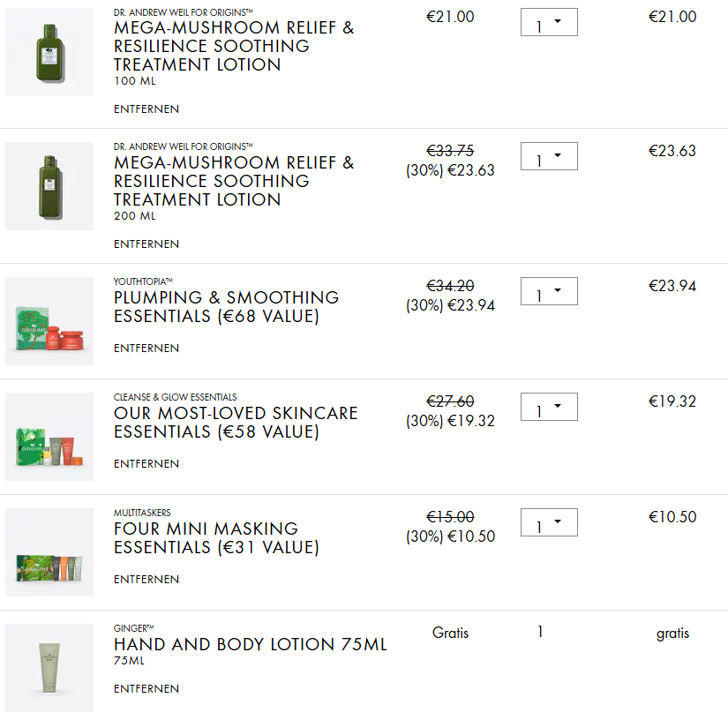Image resolution: width=728 pixels, height=720 pixels.
Task: Remove Four Mini Masking Essentials from cart
Action: click(146, 580)
